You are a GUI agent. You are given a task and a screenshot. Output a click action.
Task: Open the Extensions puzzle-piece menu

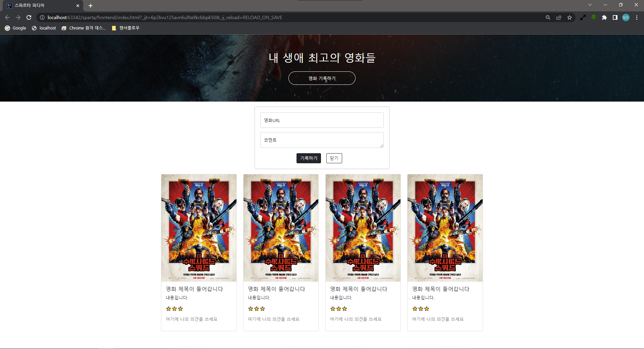pyautogui.click(x=604, y=17)
